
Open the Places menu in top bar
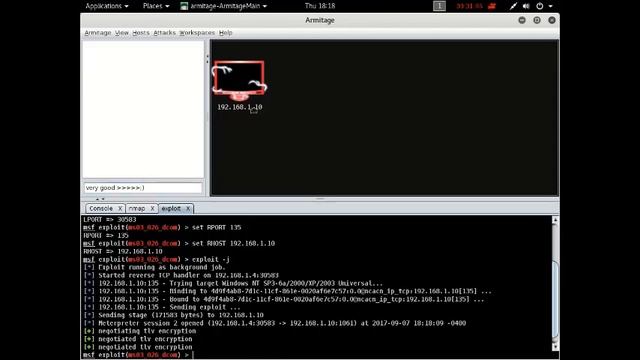point(156,6)
